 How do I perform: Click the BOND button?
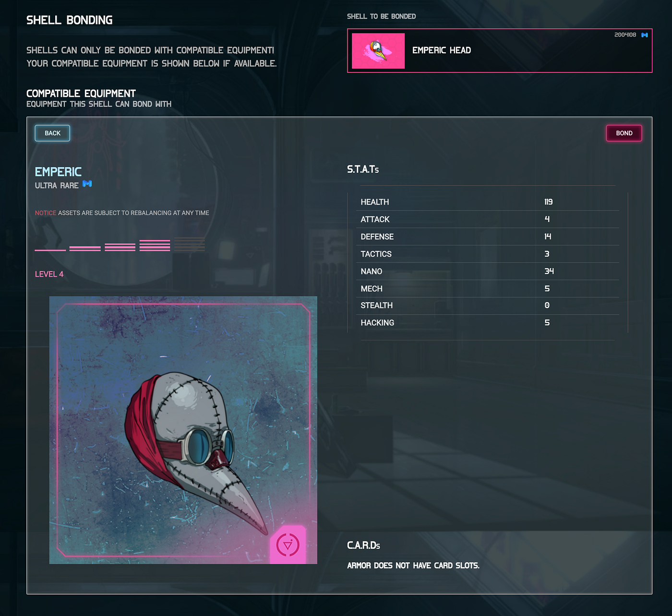624,133
